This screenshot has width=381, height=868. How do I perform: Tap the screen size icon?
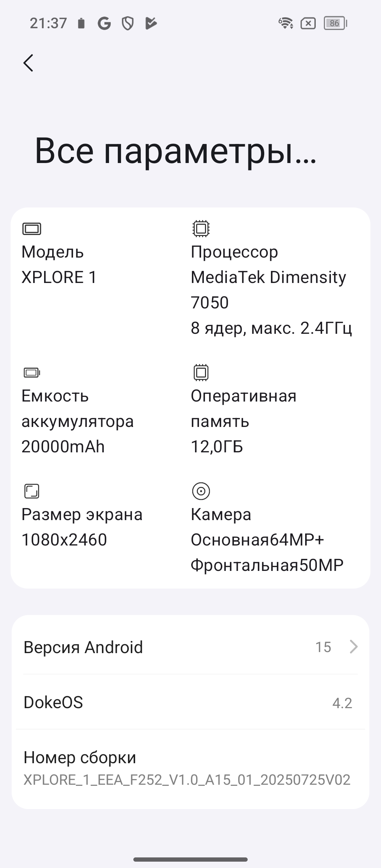[x=32, y=491]
